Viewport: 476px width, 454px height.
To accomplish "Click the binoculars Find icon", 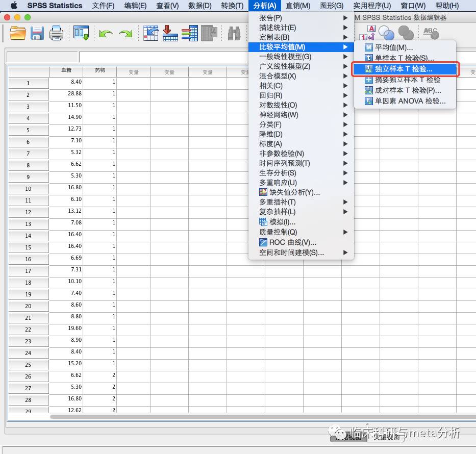I will coord(234,33).
